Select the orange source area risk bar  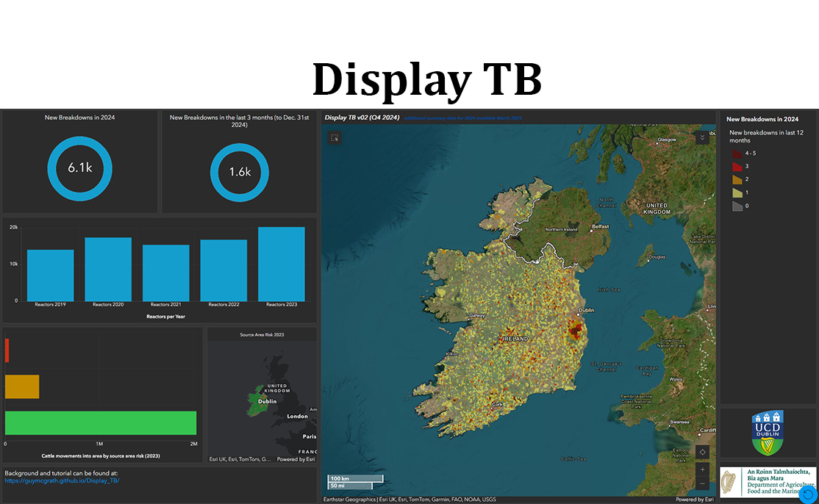(22, 386)
